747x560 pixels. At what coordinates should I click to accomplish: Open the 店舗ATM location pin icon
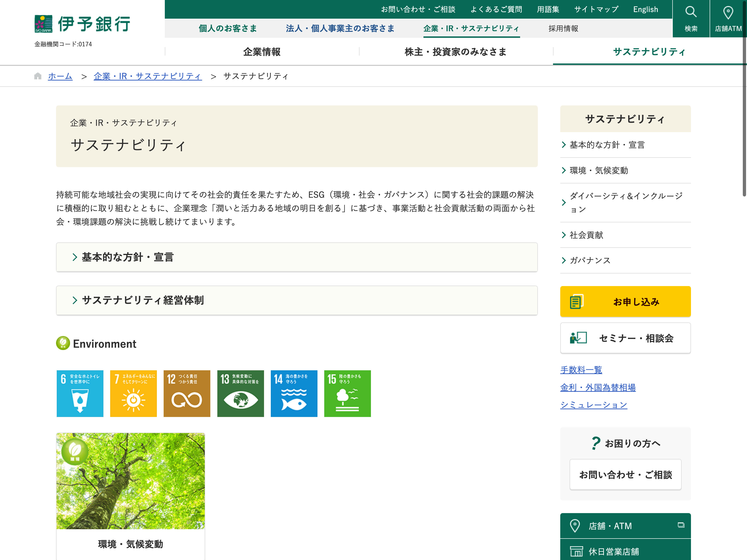pyautogui.click(x=728, y=13)
